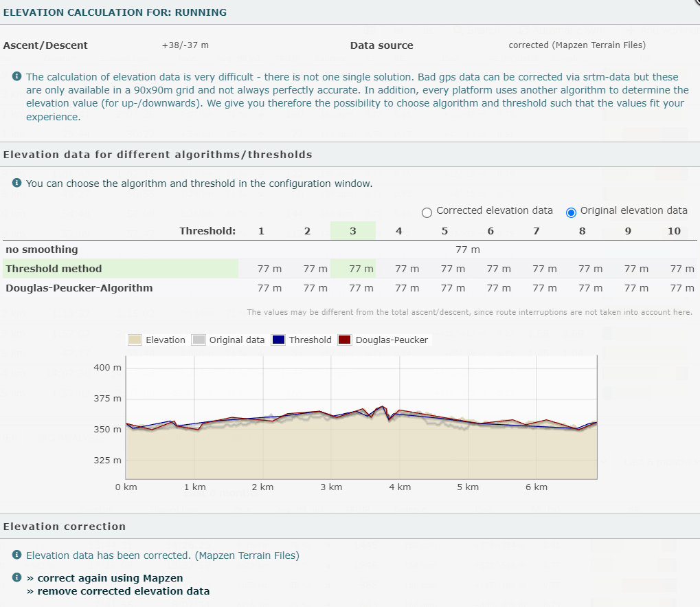
Task: Click info icon beside elevation calculation explanation
Action: (16, 76)
